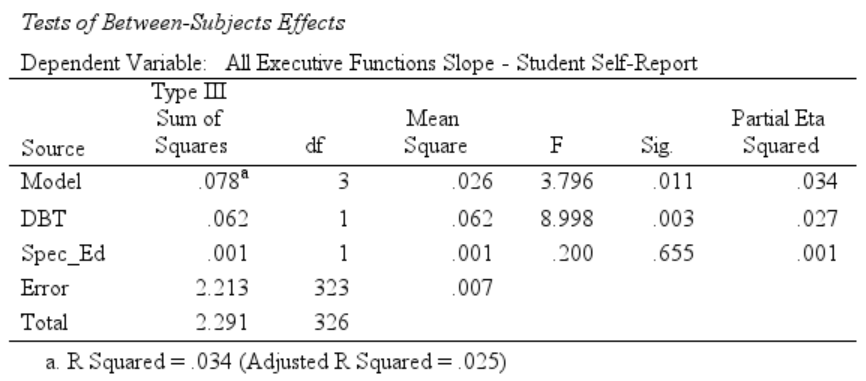This screenshot has width=866, height=381.
Task: Click the Model row label
Action: pos(51,181)
